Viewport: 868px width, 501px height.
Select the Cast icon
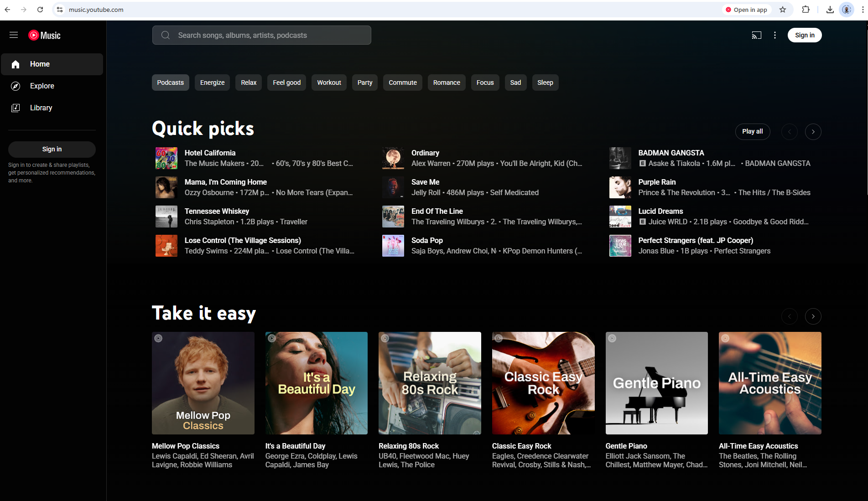tap(757, 35)
